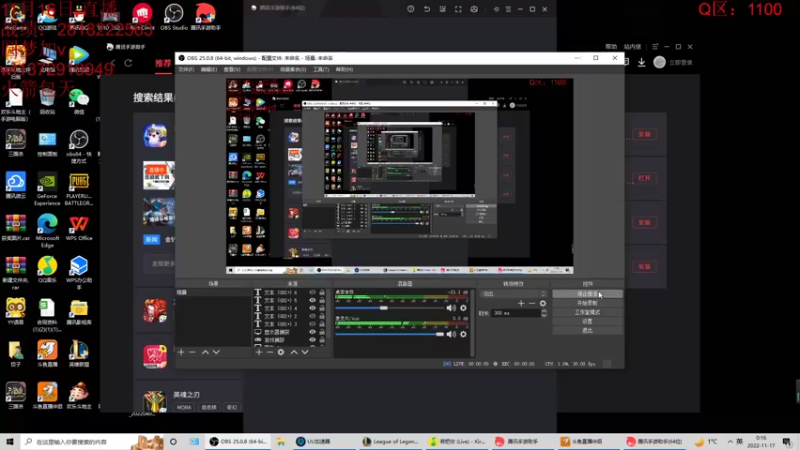Mute the mic/aux speaker icon
This screenshot has height=450, width=800.
[x=451, y=334]
